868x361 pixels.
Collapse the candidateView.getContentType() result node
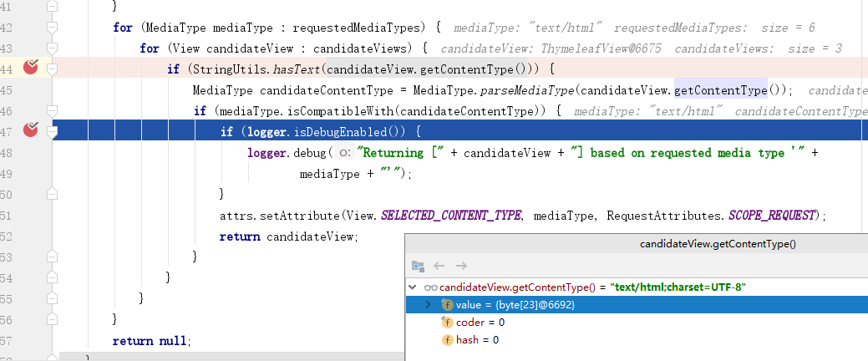click(413, 287)
